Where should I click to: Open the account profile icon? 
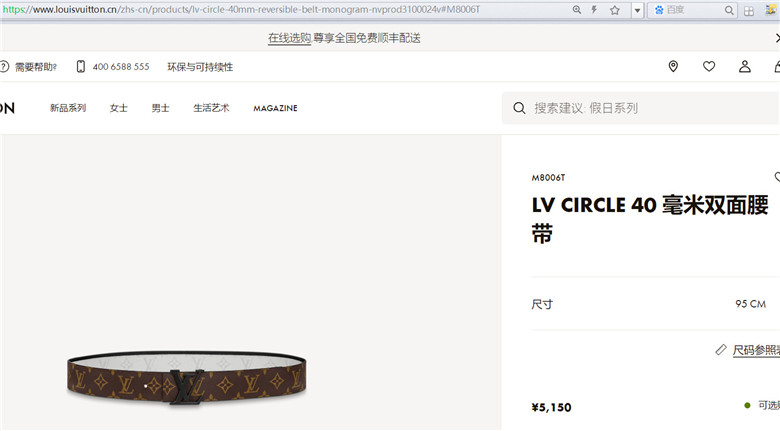pos(745,66)
